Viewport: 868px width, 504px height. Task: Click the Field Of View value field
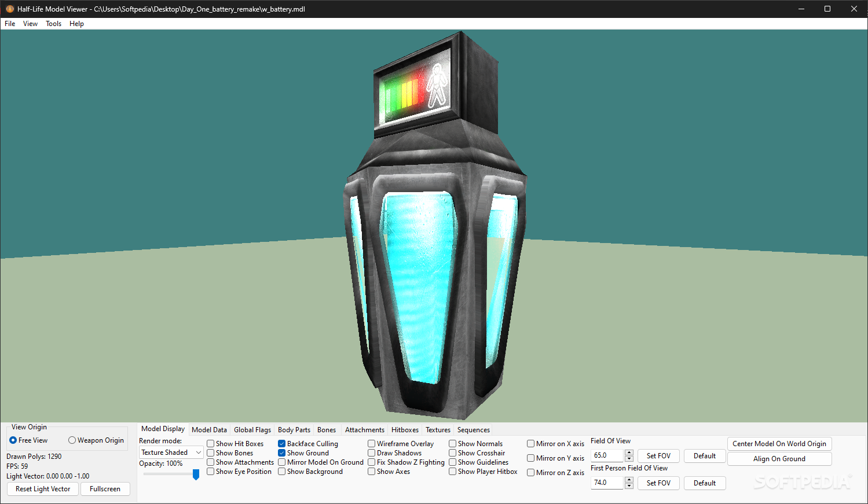607,455
